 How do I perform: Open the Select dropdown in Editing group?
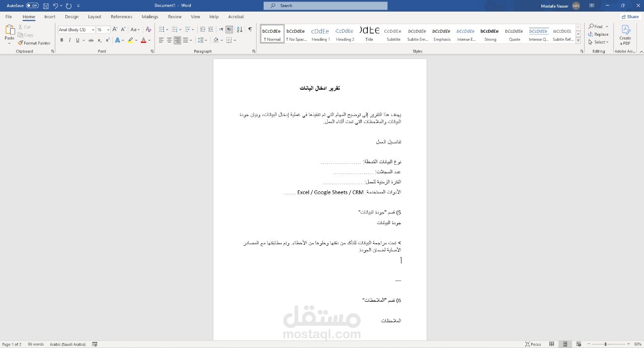pyautogui.click(x=599, y=42)
